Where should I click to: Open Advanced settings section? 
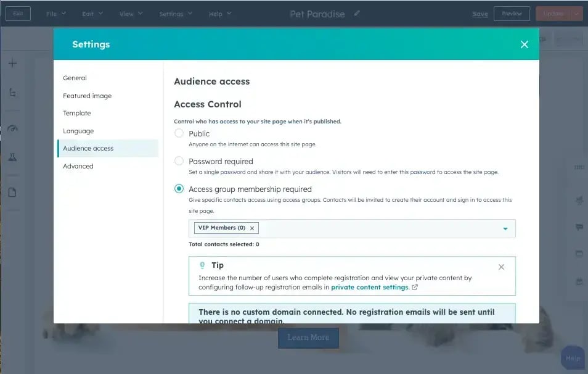coord(78,166)
